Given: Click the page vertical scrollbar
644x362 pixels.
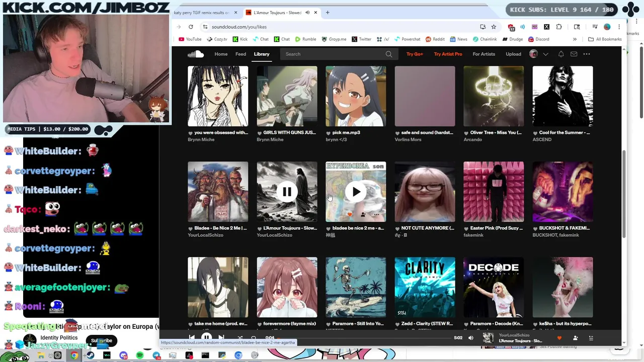Looking at the screenshot, I should pos(624,194).
